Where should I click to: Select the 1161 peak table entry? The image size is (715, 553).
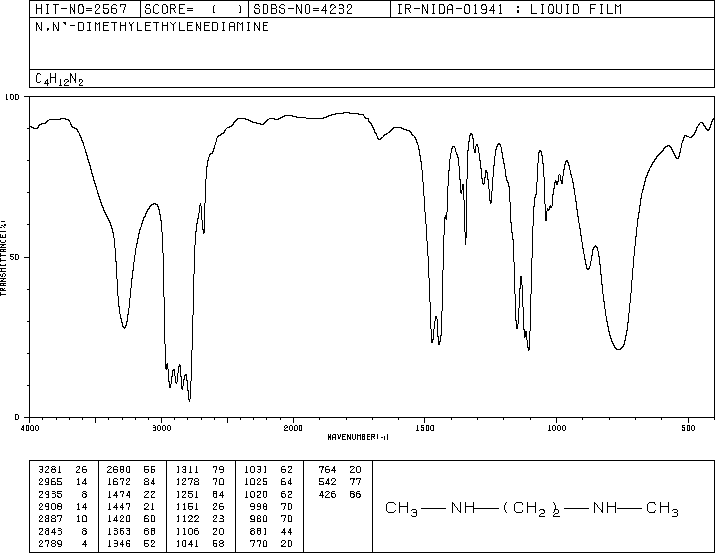pyautogui.click(x=187, y=506)
